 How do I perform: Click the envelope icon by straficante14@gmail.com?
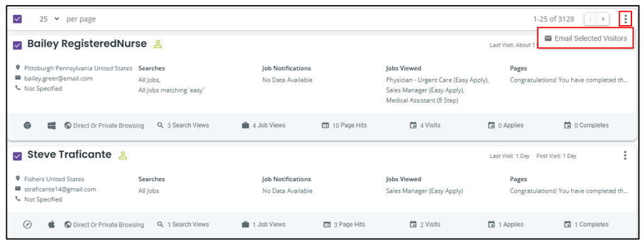tap(18, 189)
